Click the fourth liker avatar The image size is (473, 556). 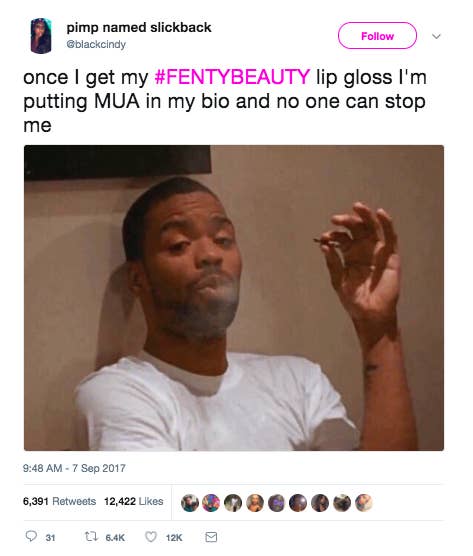tap(255, 503)
